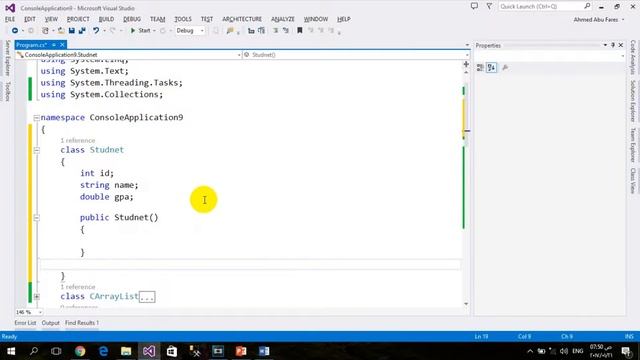Close the Properties panel
640x360 pixels.
pyautogui.click(x=621, y=45)
